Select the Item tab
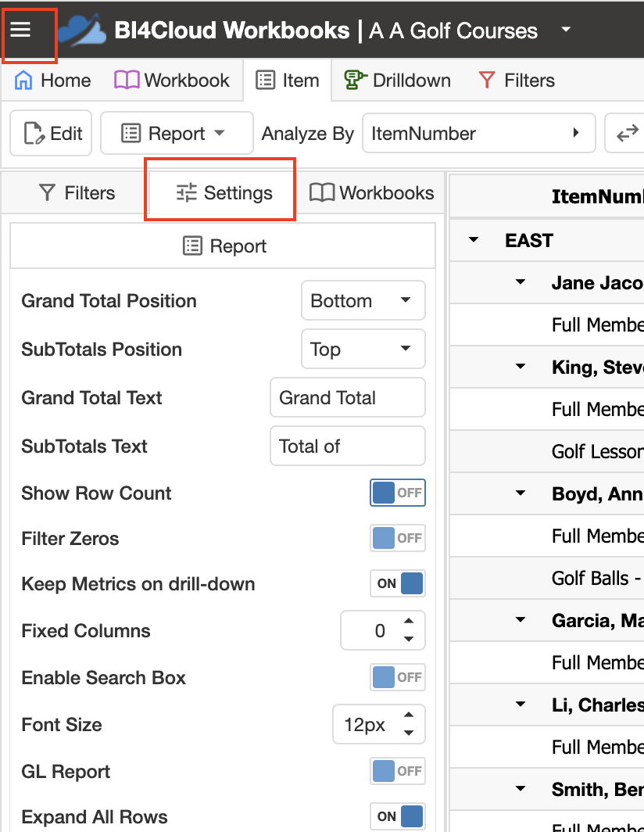644x832 pixels. pyautogui.click(x=288, y=81)
